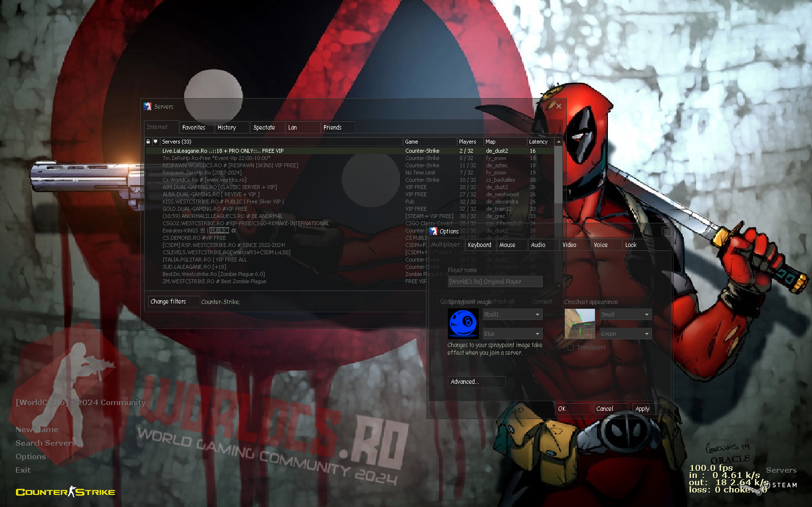Click Cancel in the Options dialog
812x507 pixels.
click(611, 409)
